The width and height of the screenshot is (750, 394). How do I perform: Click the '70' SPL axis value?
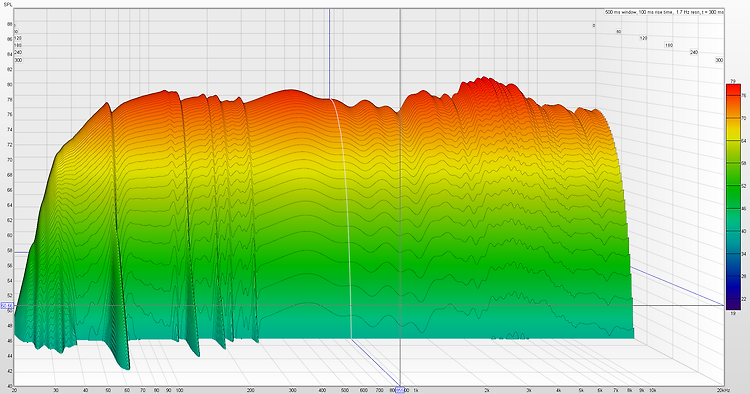click(10, 160)
